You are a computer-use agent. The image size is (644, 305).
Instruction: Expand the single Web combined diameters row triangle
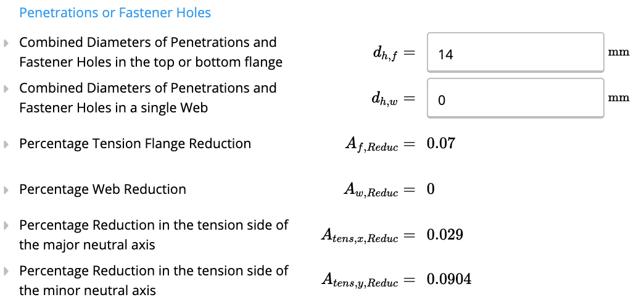(x=6, y=88)
